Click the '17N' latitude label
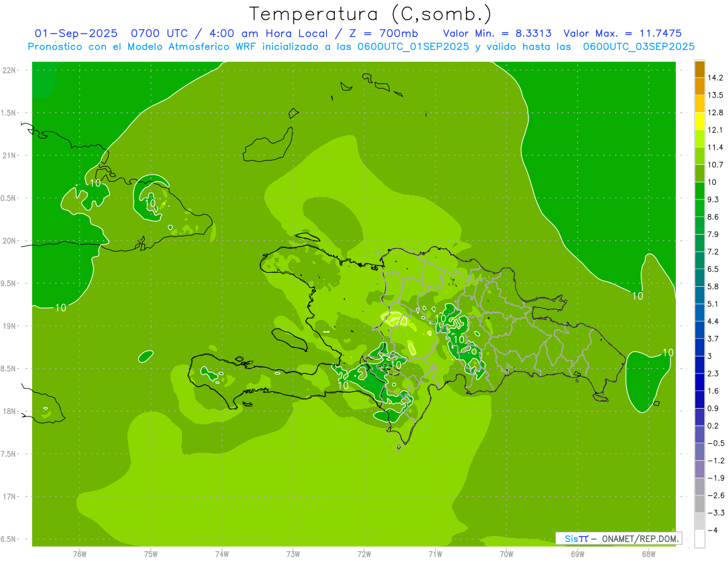This screenshot has width=728, height=562. [9, 497]
